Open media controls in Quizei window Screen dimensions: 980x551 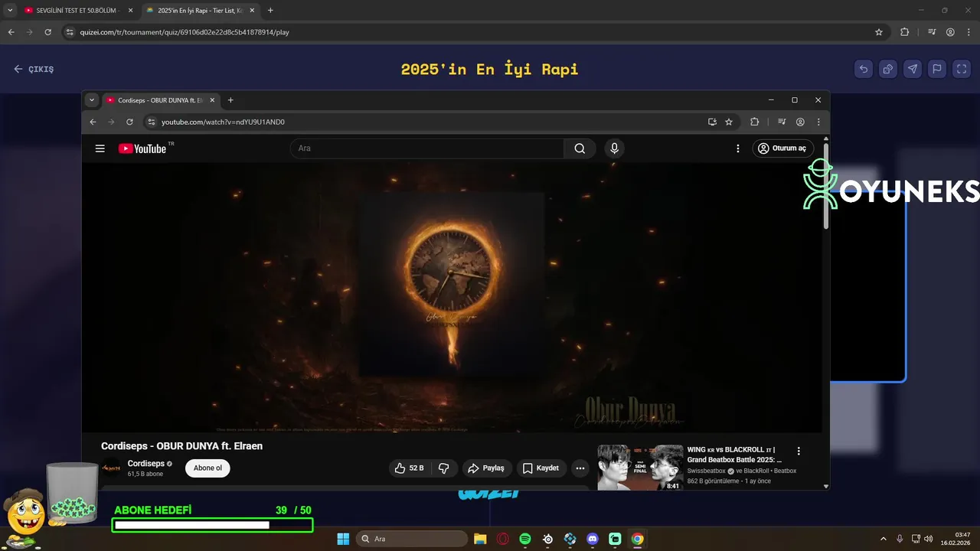click(932, 32)
